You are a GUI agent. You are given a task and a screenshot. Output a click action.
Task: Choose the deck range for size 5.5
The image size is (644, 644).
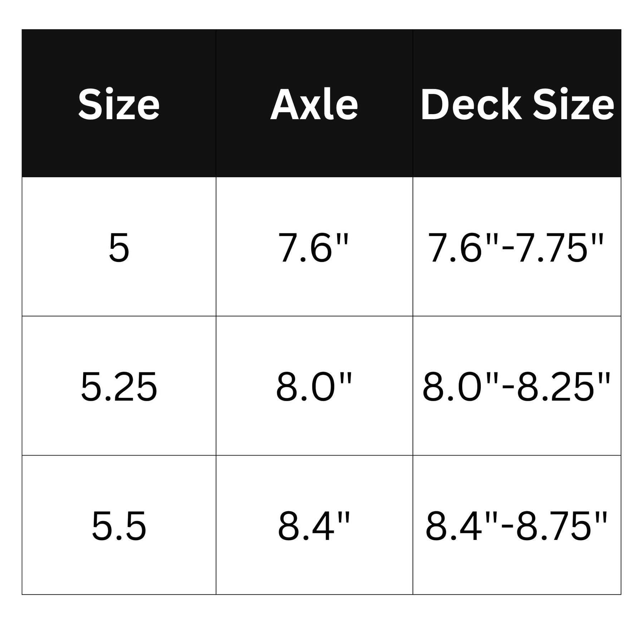517,525
